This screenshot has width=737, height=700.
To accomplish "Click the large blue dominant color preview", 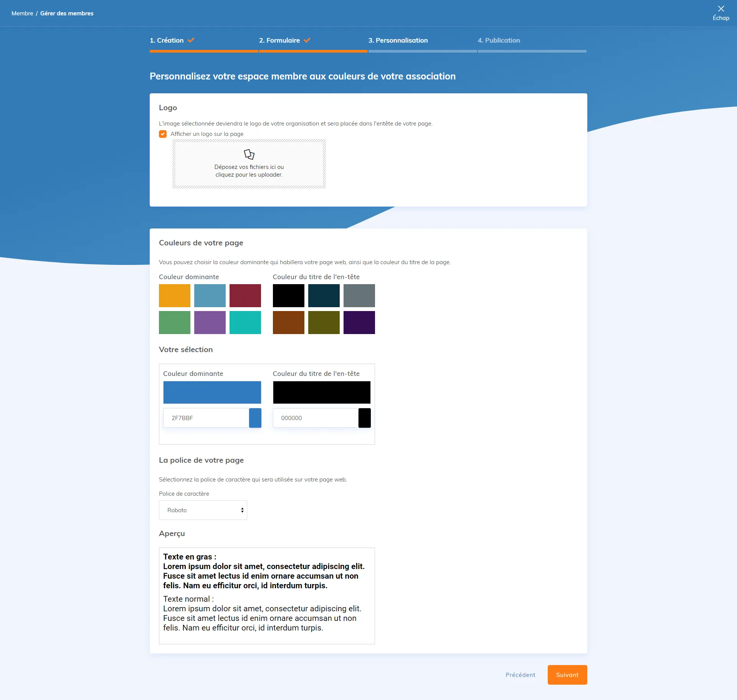I will pos(212,392).
